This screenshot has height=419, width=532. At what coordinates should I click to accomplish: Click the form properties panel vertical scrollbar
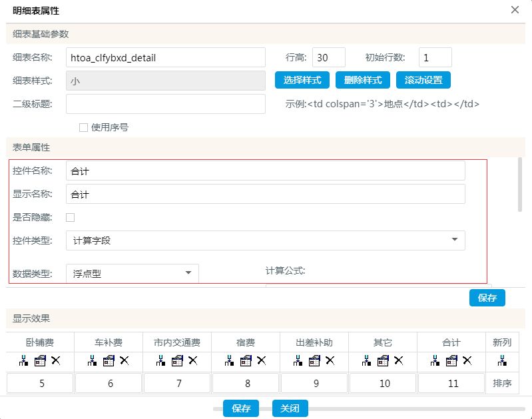click(x=519, y=185)
